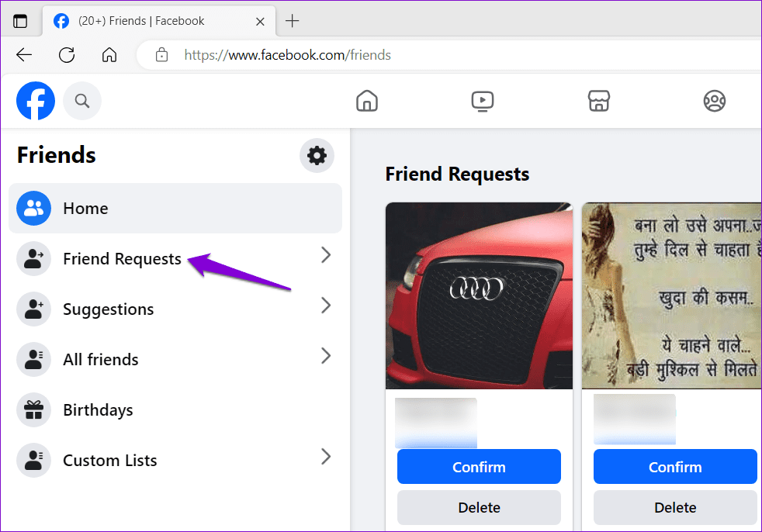Viewport: 762px width, 532px height.
Task: Select the Birthdays gift icon in the sidebar
Action: 33,409
